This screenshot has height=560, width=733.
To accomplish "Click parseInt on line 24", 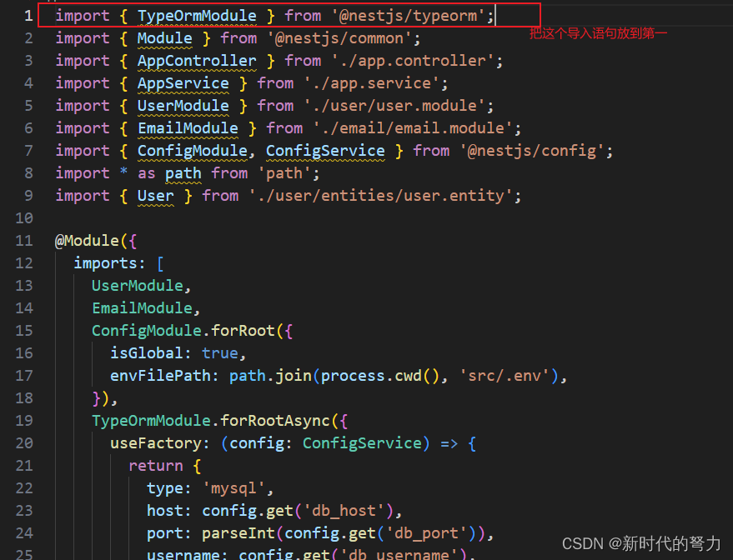I will 238,532.
